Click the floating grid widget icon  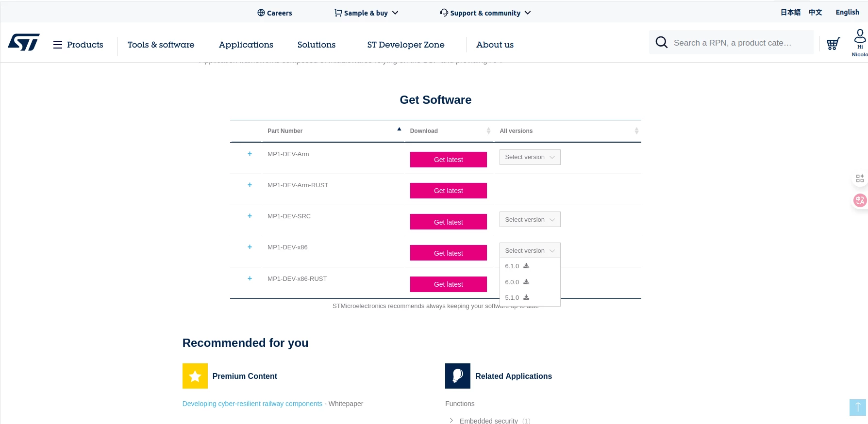pos(860,179)
